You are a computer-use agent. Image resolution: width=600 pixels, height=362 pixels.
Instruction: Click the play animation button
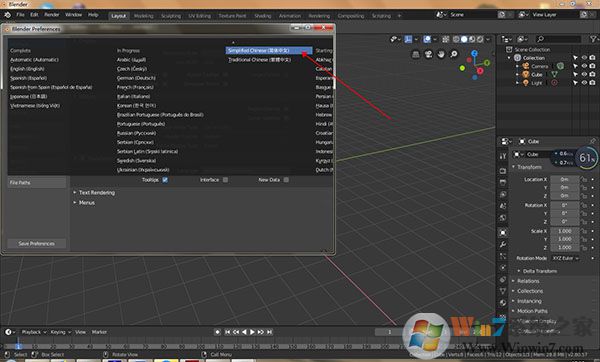[252, 332]
